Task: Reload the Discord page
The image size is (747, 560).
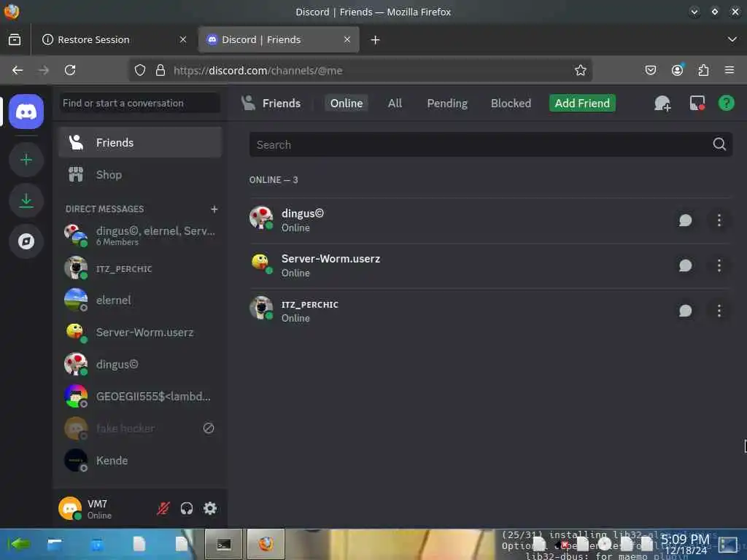Action: click(x=70, y=71)
